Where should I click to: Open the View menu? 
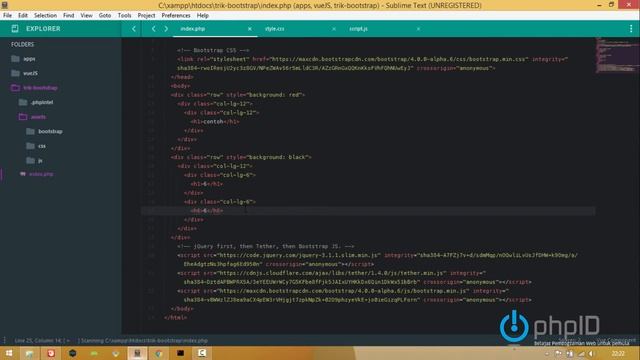87,16
